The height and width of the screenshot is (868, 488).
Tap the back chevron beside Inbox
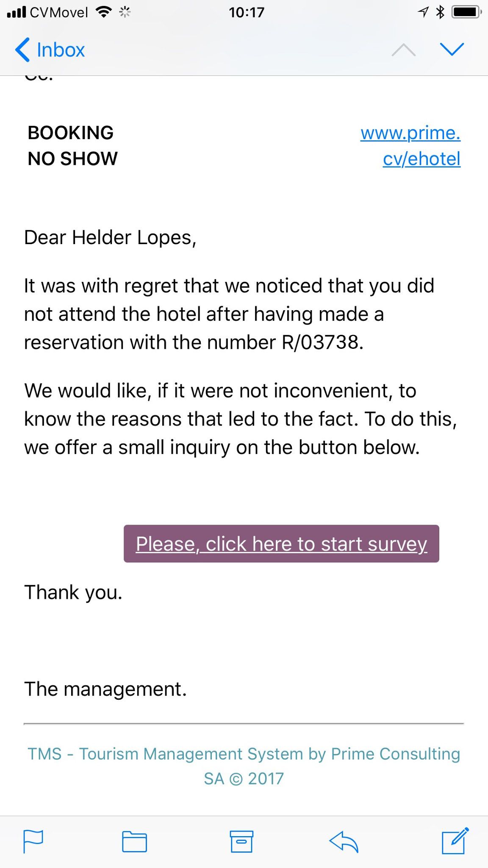[22, 50]
